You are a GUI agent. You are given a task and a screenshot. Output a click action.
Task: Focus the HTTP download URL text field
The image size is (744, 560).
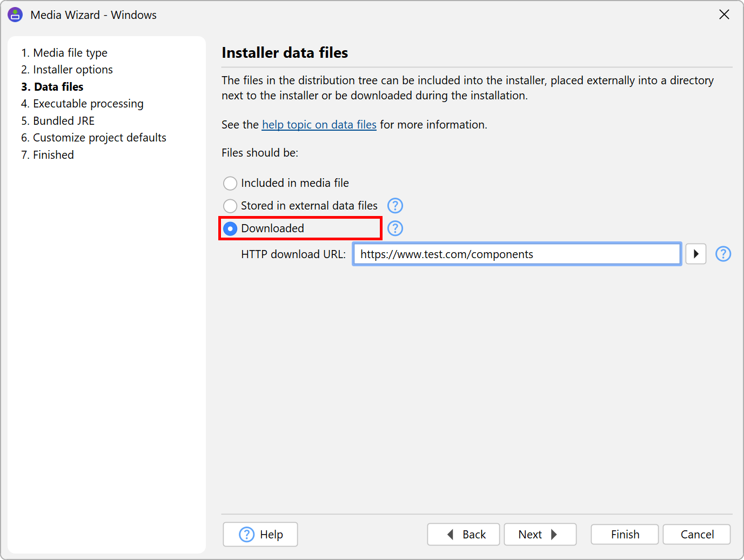coord(517,254)
